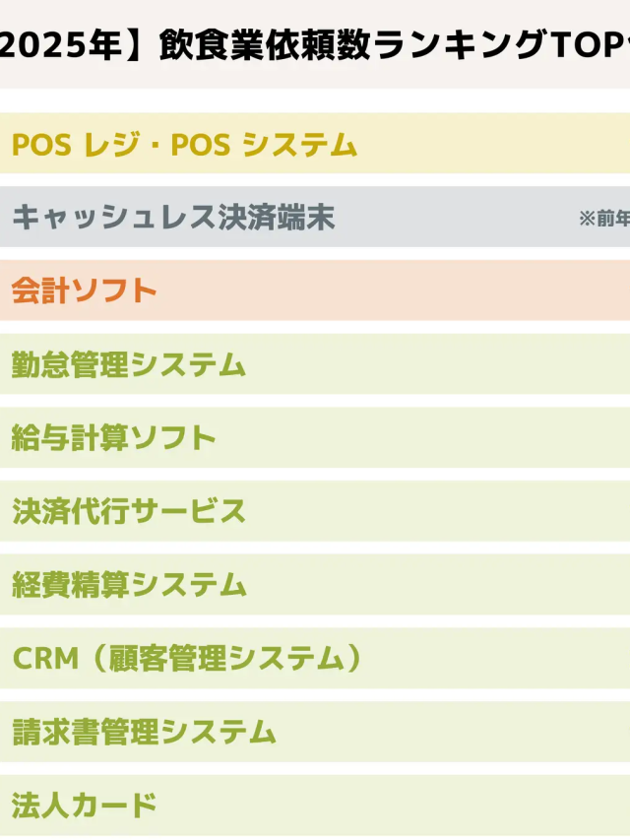Open the 経費精算システム entry
The image size is (630, 840).
[x=315, y=585]
